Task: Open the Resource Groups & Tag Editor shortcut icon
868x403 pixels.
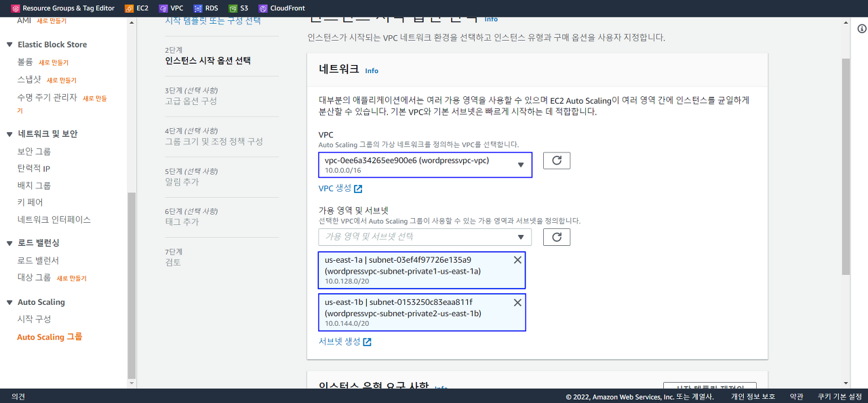Action: (16, 8)
